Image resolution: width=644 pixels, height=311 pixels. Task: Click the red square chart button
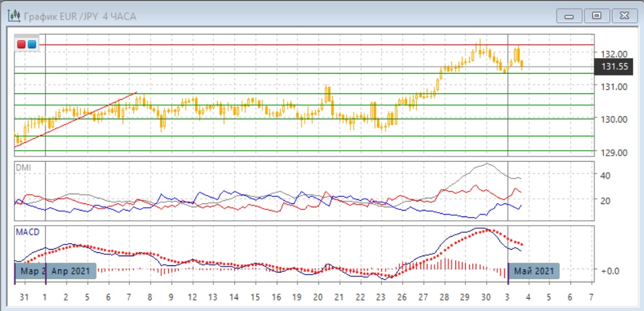pos(22,44)
